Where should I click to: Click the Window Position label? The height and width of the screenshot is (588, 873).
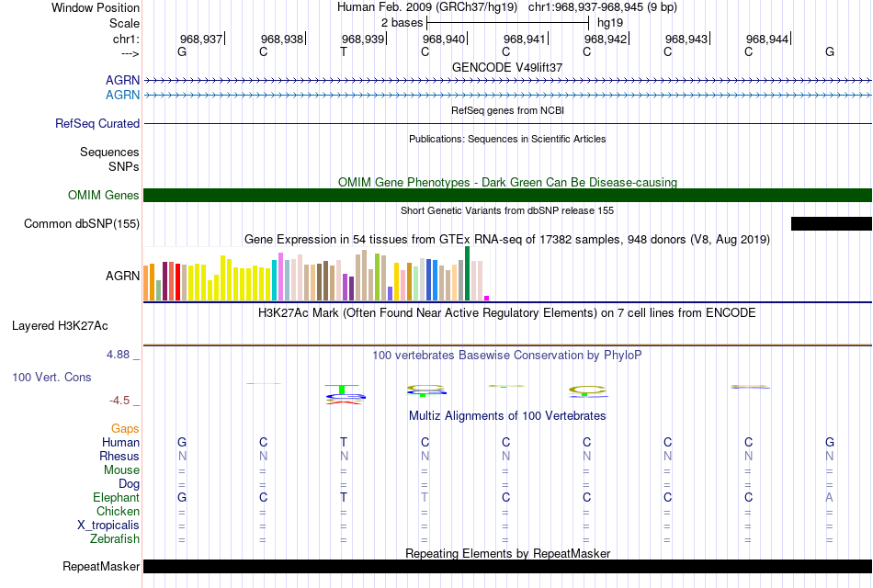click(x=96, y=7)
